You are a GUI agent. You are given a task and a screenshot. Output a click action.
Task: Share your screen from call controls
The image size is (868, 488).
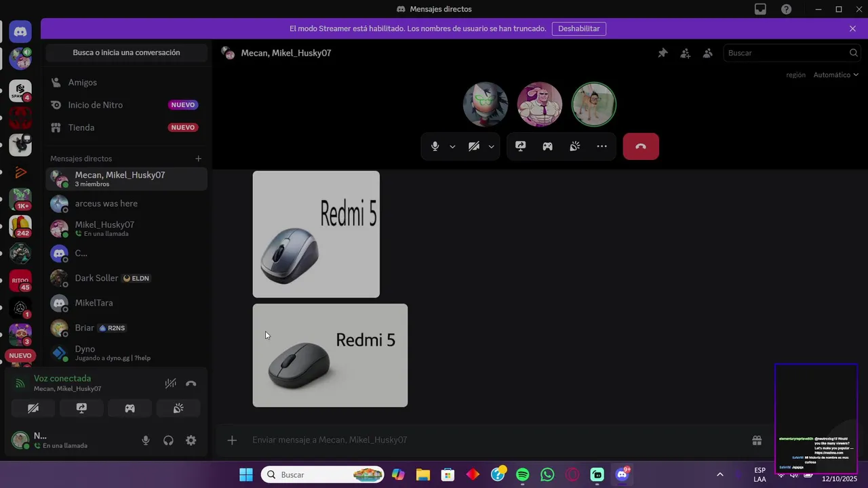520,146
